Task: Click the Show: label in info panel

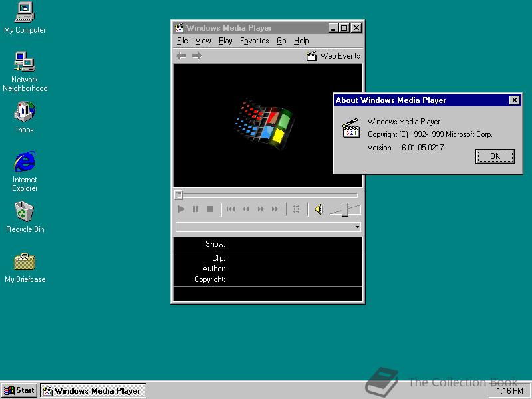Action: pos(215,244)
